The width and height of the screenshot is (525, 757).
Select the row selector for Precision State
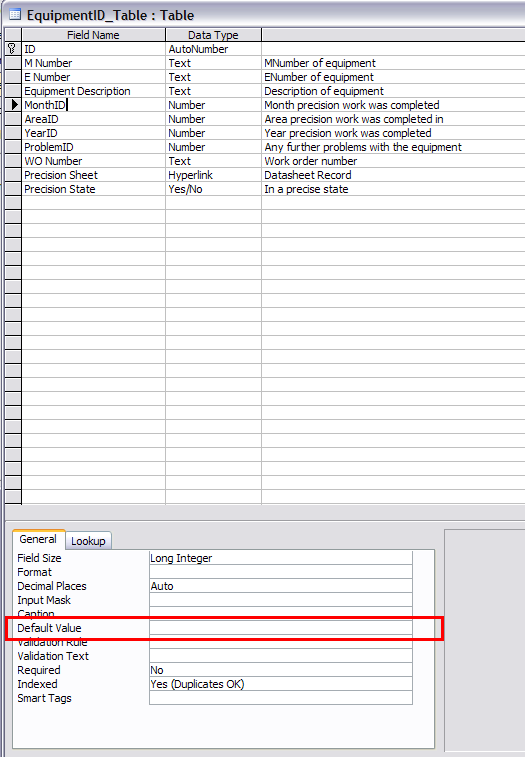point(13,189)
